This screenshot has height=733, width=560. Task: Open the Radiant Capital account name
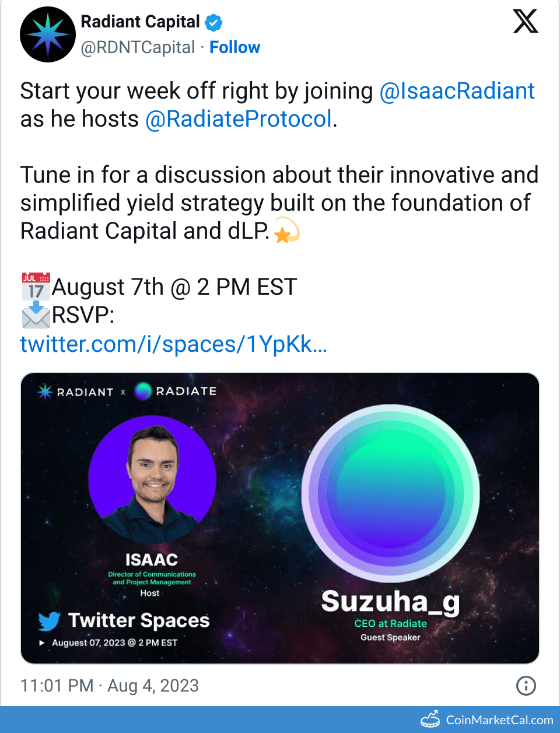(140, 22)
